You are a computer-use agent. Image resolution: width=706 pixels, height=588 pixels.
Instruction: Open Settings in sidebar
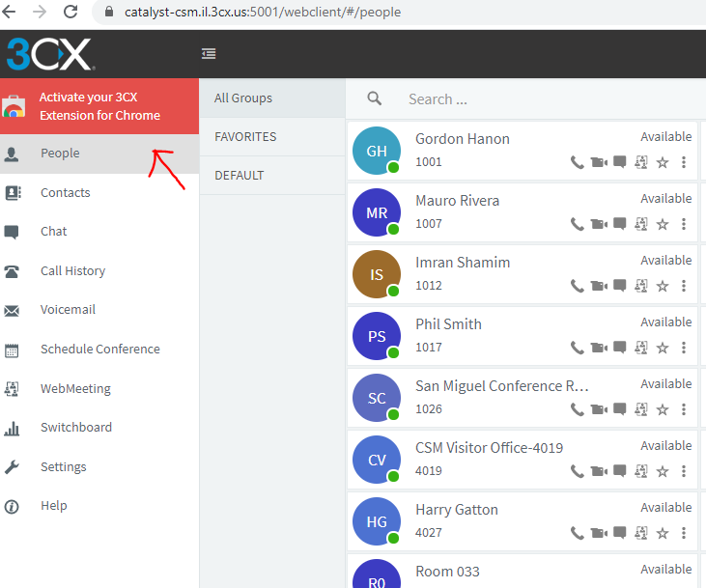coord(99,467)
